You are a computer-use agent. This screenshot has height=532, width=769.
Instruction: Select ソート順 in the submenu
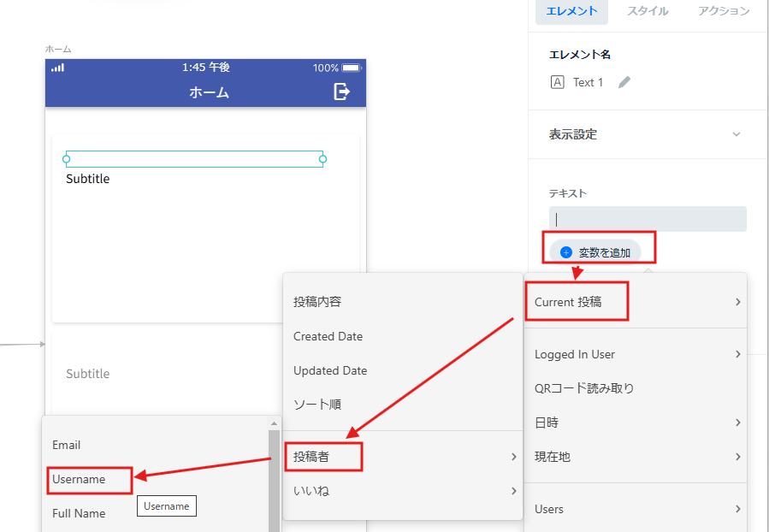tap(403, 405)
